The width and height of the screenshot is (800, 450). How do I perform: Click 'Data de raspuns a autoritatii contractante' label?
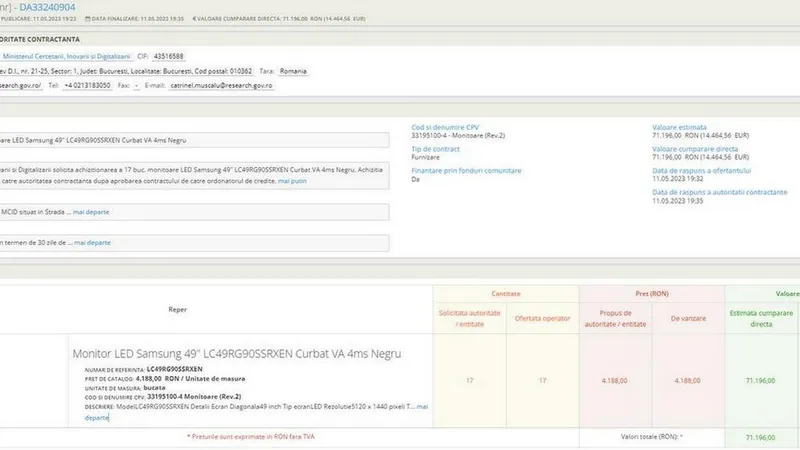click(719, 192)
